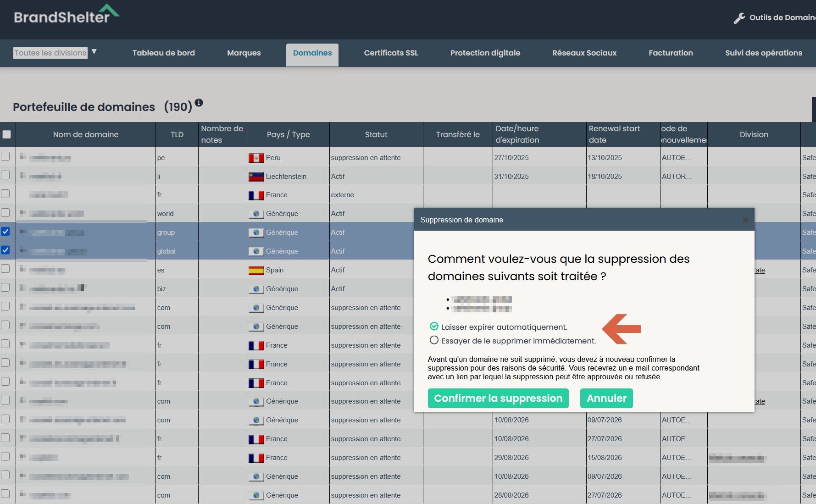Uncheck the global domain row checkbox
The height and width of the screenshot is (504, 816).
[6, 250]
